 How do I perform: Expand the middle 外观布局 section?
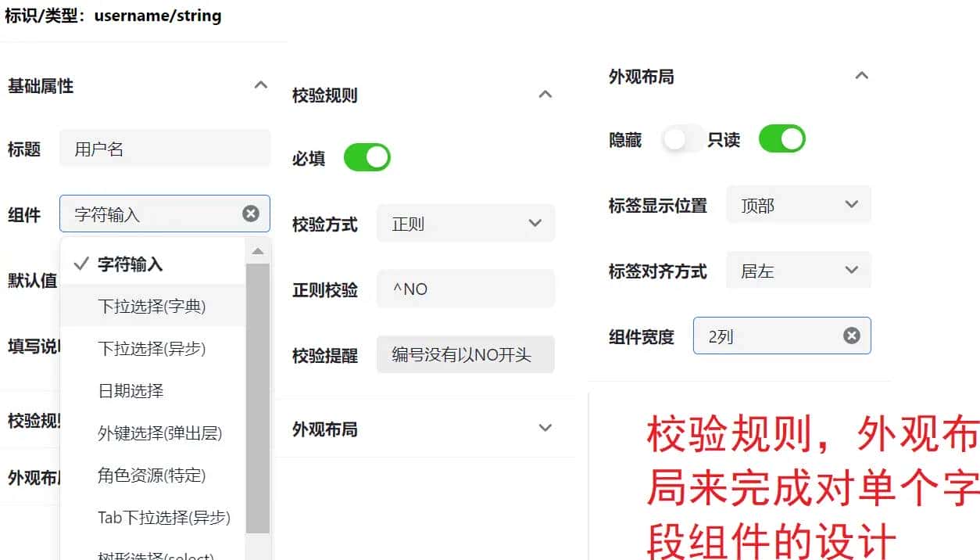click(545, 427)
